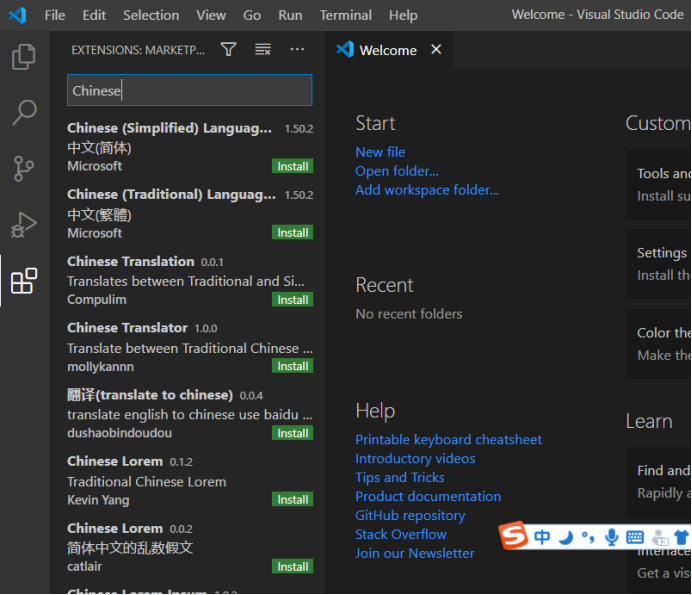Install Chinese Lorem by catlair
The width and height of the screenshot is (692, 595).
click(x=293, y=566)
